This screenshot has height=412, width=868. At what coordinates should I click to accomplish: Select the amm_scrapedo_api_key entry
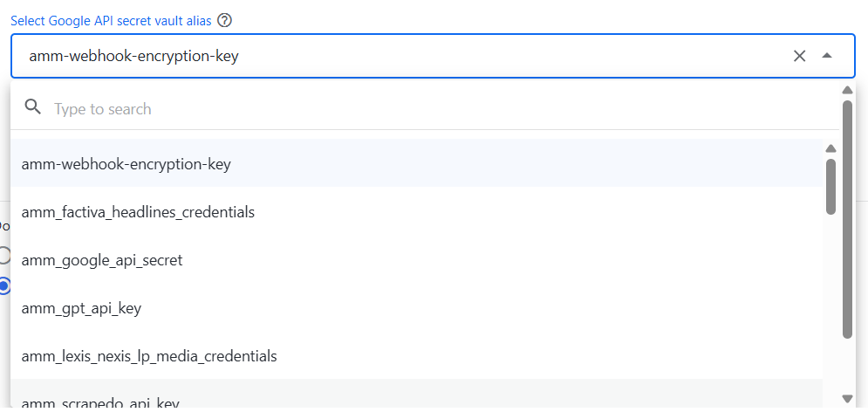[x=416, y=395]
